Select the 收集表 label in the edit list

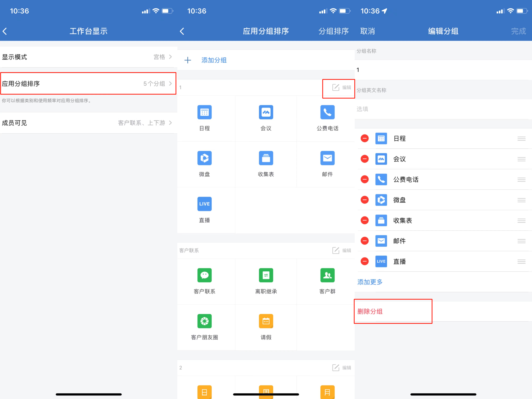[x=403, y=220]
